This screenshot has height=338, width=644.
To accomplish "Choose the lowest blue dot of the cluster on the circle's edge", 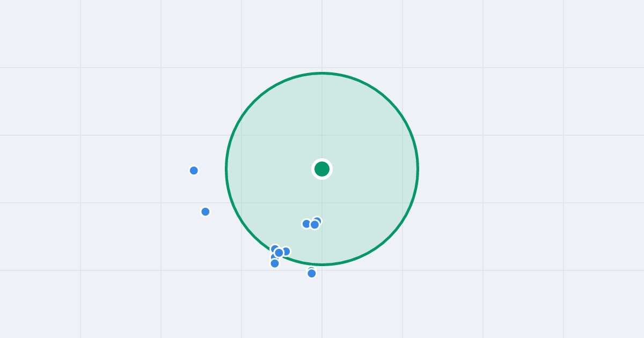I will coord(275,263).
